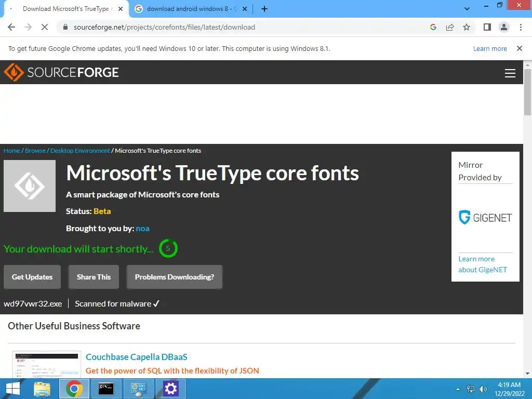Click the GigeNET mirror logo
Image resolution: width=532 pixels, height=399 pixels.
(485, 218)
